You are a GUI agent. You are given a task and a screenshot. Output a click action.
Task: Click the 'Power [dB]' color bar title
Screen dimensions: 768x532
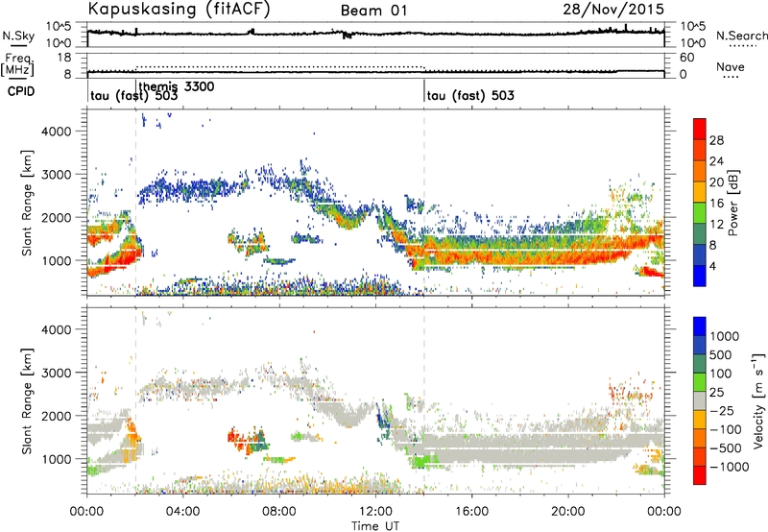coord(732,203)
